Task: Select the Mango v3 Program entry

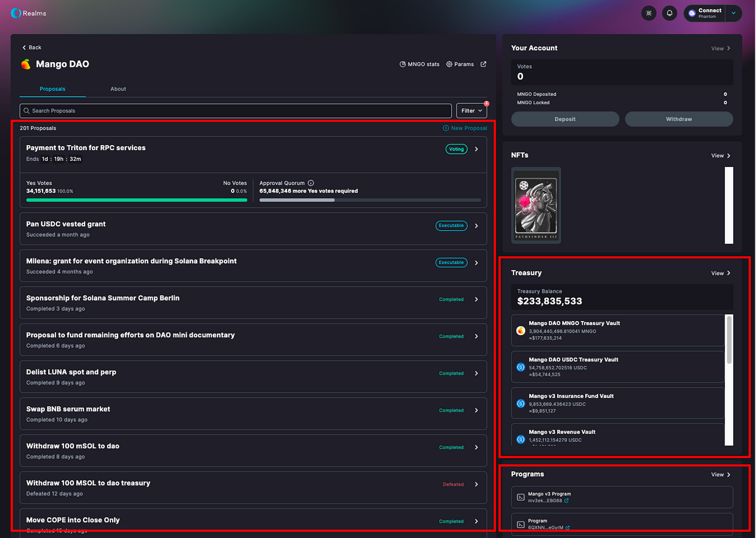Action: click(622, 497)
